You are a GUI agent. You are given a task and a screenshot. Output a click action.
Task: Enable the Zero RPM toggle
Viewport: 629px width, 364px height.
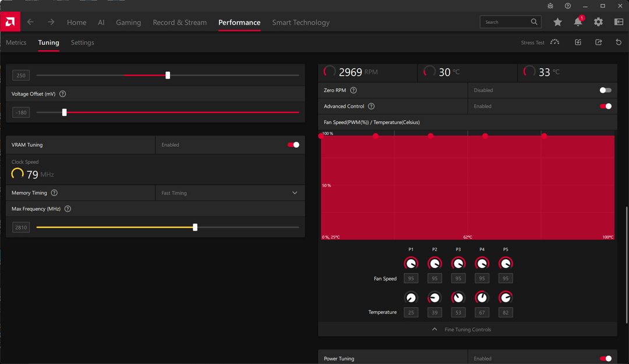605,90
